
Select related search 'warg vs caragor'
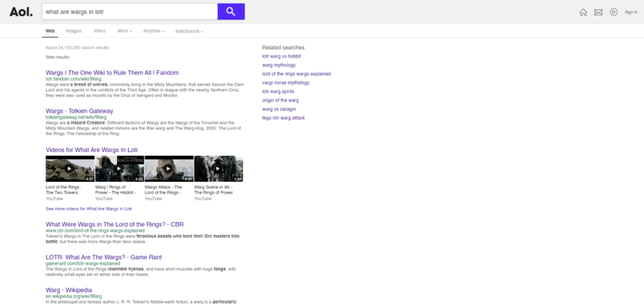pos(279,109)
